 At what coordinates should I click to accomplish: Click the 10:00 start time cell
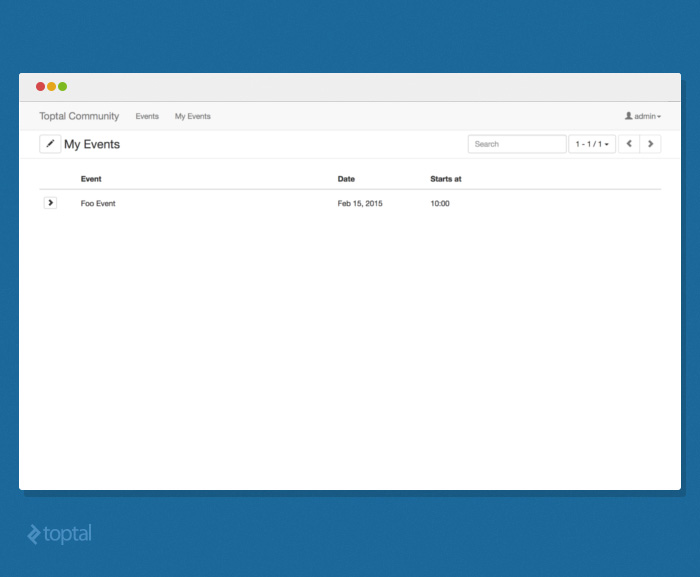coord(440,203)
